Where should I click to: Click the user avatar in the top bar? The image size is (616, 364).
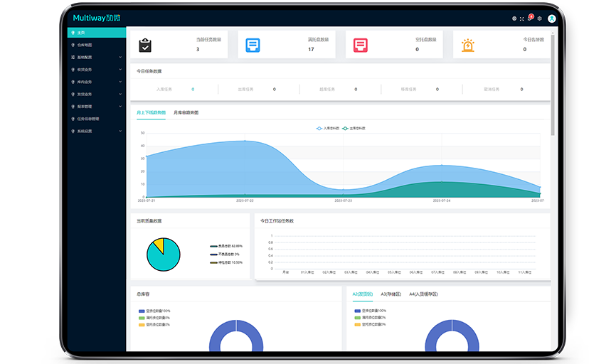551,18
